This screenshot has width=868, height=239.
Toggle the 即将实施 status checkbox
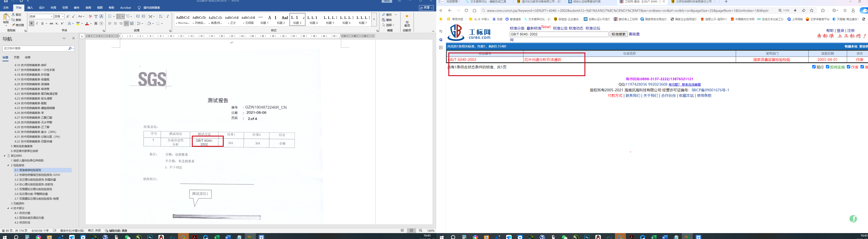pos(827,67)
